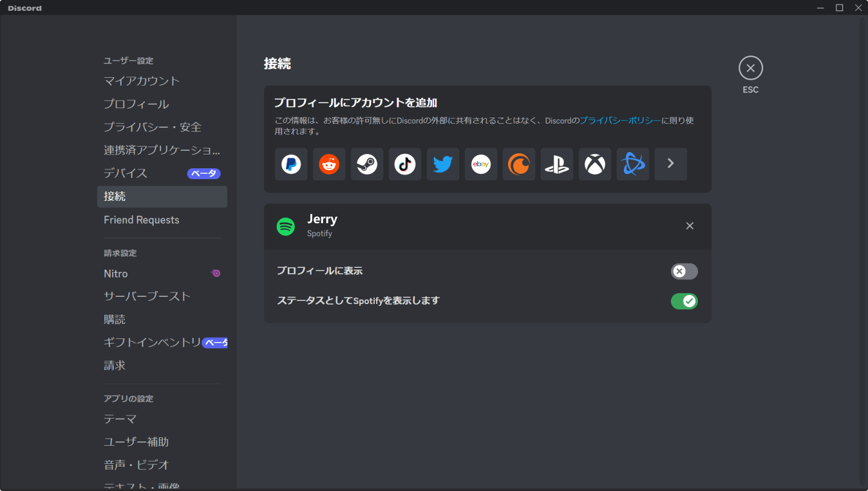Maximize the Discord window
Screen dimensions: 868x491
[839, 8]
